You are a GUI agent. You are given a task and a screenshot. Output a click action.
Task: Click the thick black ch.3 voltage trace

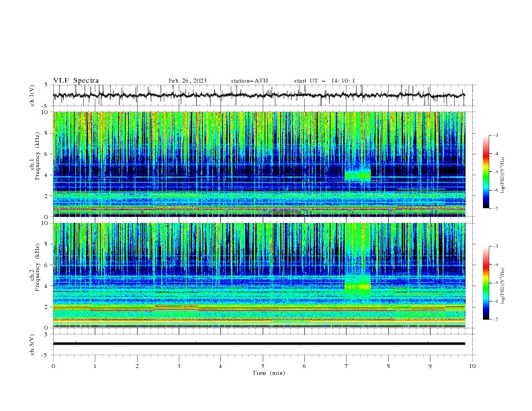click(x=259, y=344)
